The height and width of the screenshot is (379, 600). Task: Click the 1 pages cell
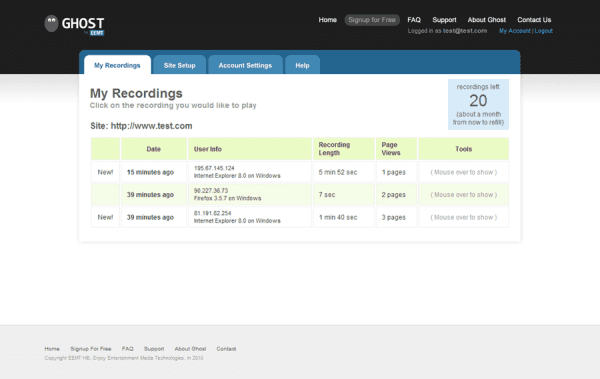click(x=396, y=172)
